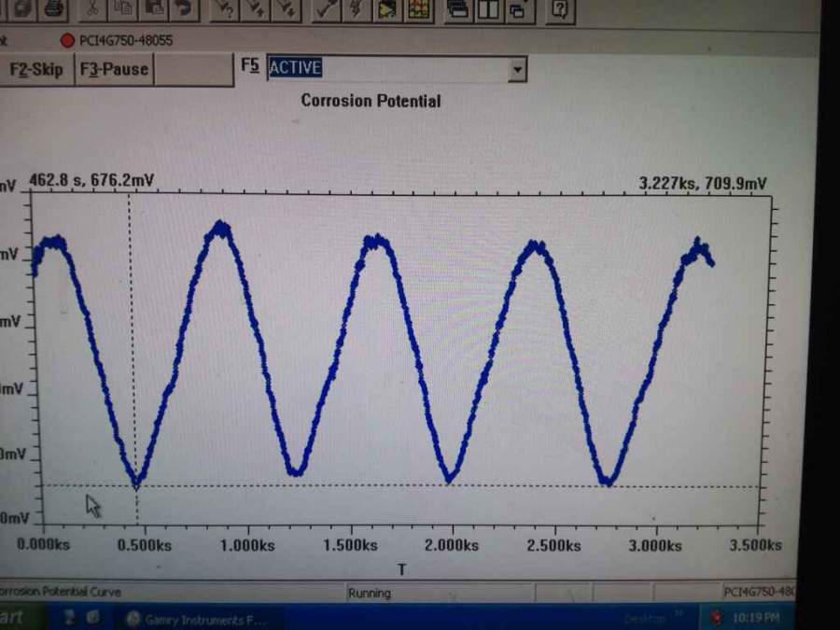The image size is (840, 630).
Task: Click the green play-arrow run icon
Action: (386, 9)
